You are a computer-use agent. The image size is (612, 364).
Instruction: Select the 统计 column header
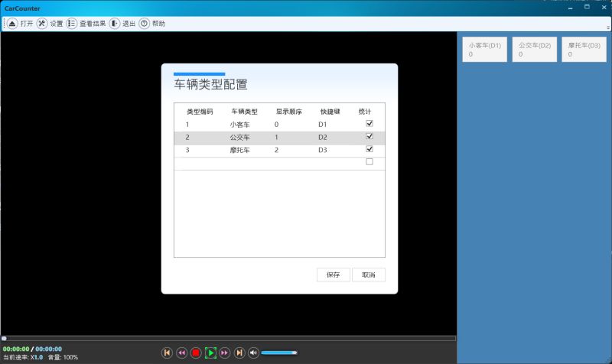point(365,112)
